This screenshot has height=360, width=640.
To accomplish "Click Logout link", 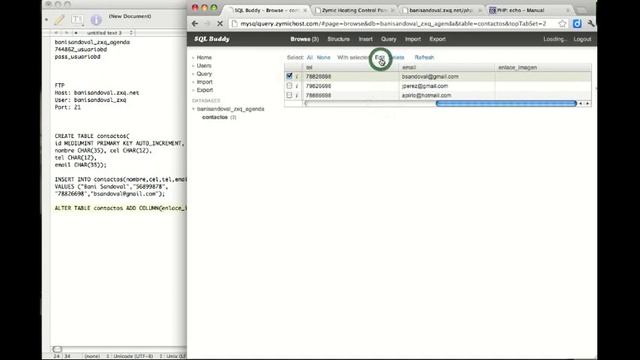I will 582,39.
